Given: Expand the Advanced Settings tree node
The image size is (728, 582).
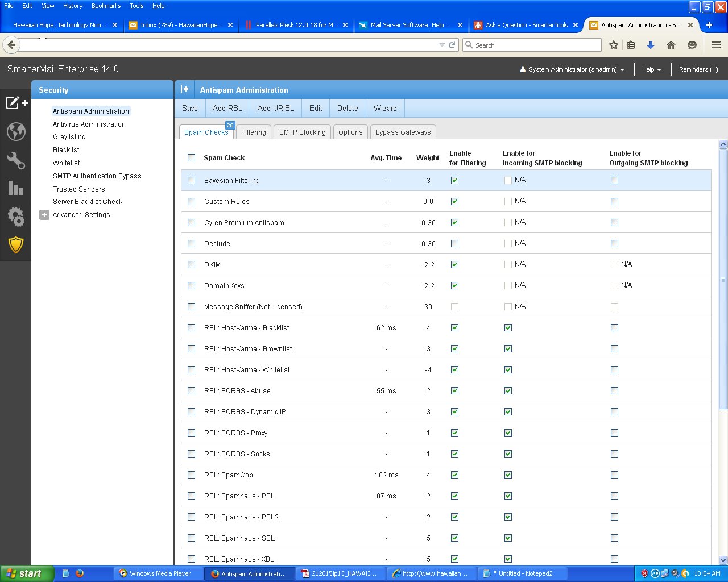Looking at the screenshot, I should point(44,215).
